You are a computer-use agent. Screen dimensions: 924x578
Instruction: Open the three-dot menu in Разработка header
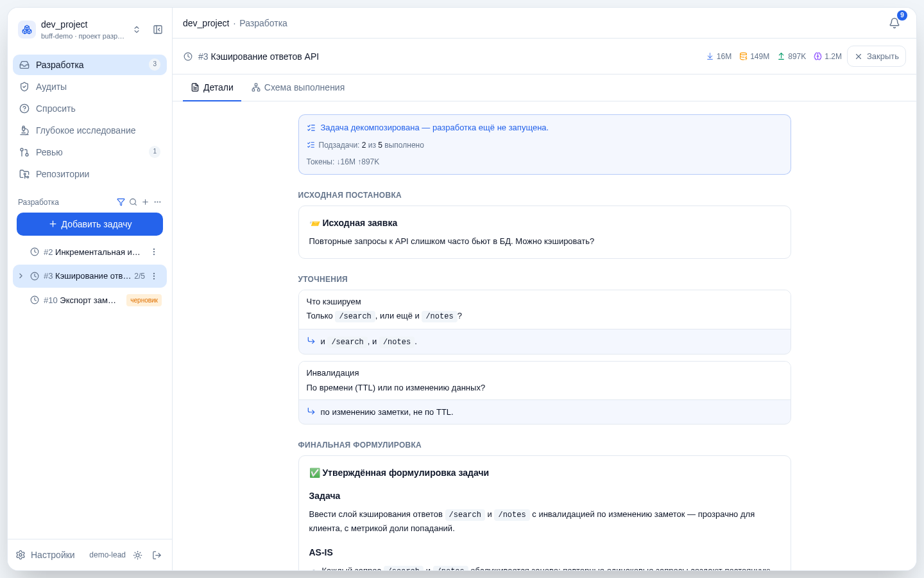tap(157, 202)
